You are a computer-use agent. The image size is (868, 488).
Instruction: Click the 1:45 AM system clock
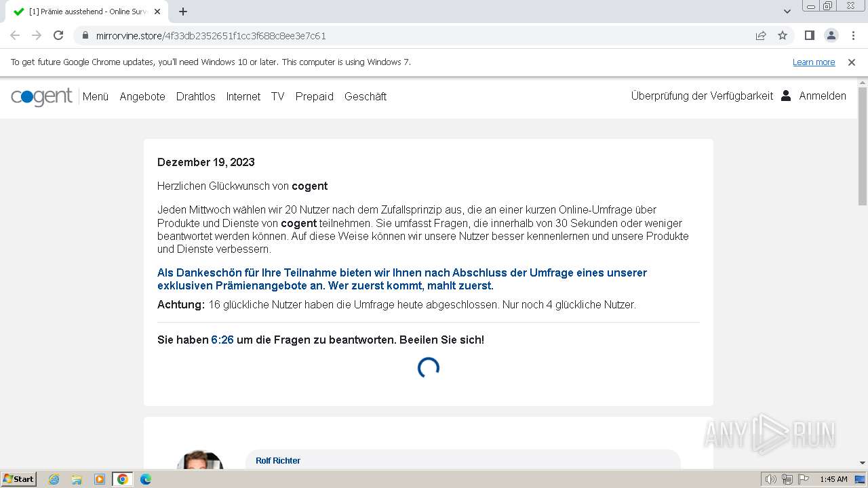(833, 479)
